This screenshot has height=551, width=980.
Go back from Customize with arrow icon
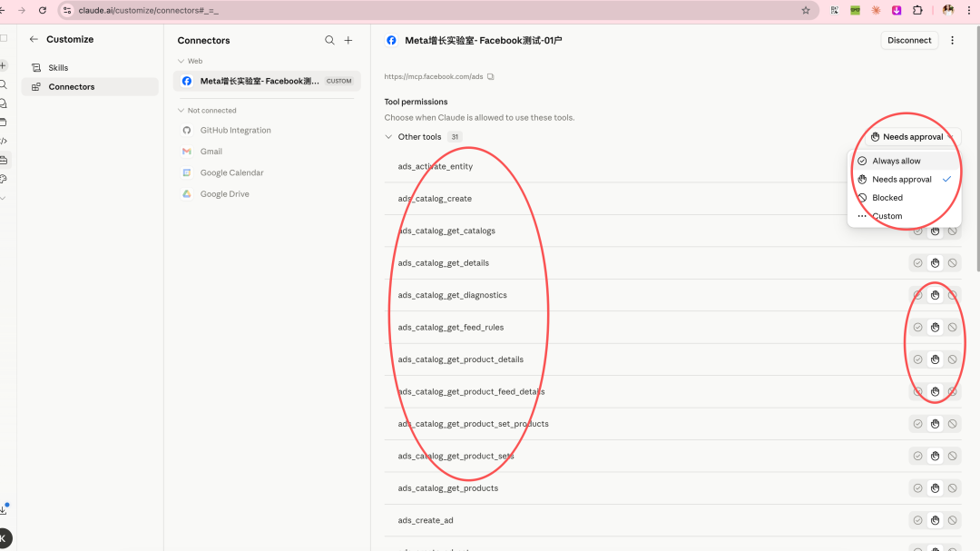pos(34,39)
